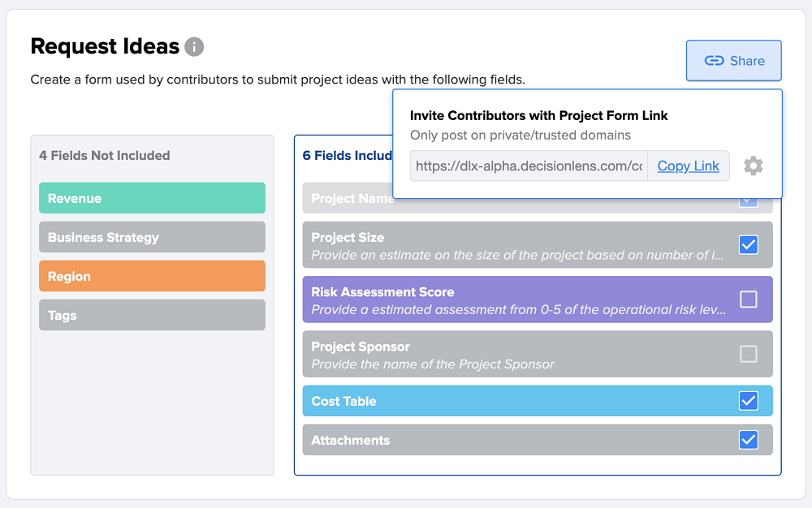Select the Region field card
Screen dimensions: 812x508
pyautogui.click(x=152, y=276)
